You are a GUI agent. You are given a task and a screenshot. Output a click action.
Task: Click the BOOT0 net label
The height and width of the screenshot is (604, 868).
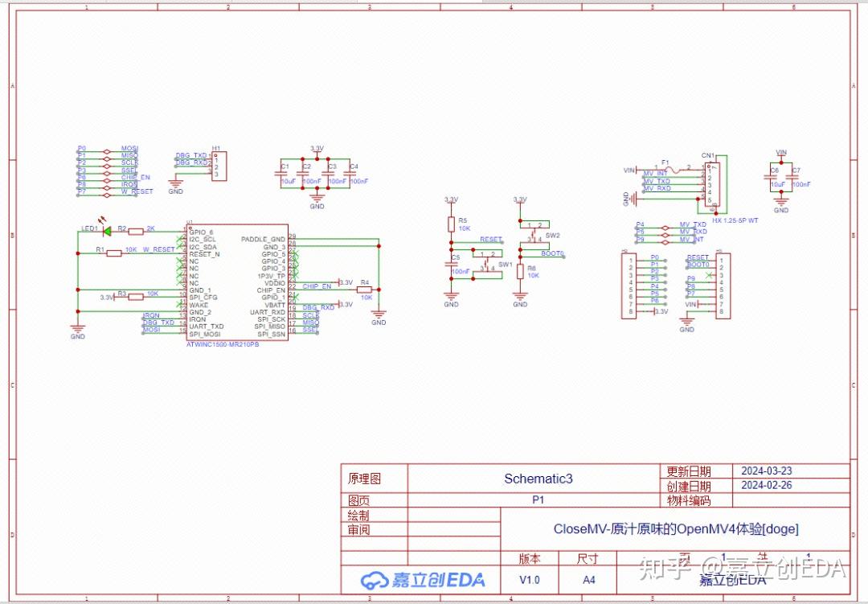[x=553, y=253]
